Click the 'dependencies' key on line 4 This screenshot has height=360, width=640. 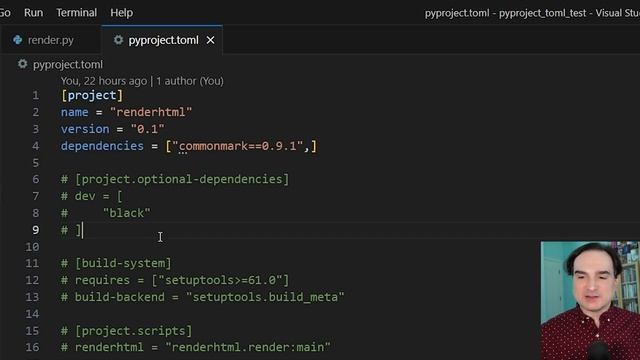click(102, 146)
